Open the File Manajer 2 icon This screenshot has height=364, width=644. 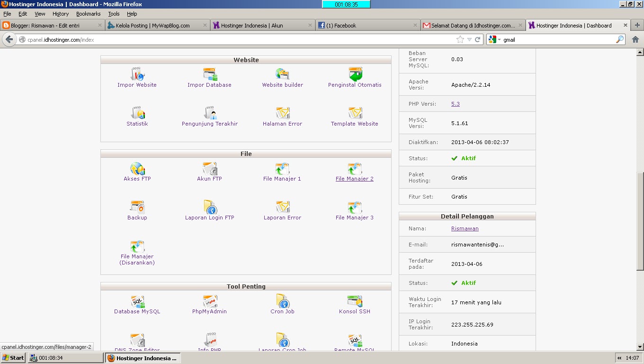point(355,168)
